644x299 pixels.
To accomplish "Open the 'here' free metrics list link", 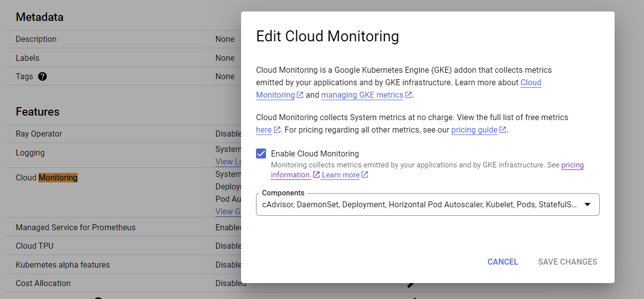I will point(264,130).
